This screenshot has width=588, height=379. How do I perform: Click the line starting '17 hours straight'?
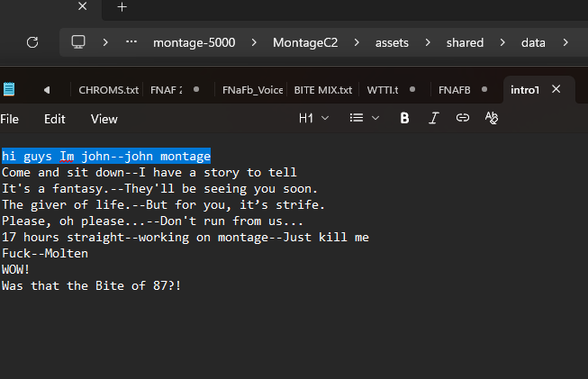click(185, 238)
